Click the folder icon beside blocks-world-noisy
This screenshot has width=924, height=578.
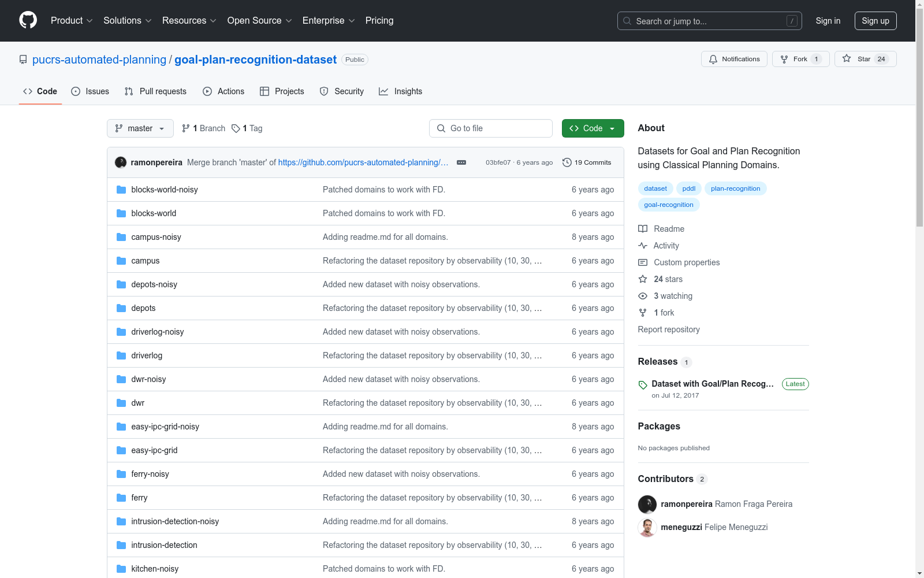[x=121, y=190]
